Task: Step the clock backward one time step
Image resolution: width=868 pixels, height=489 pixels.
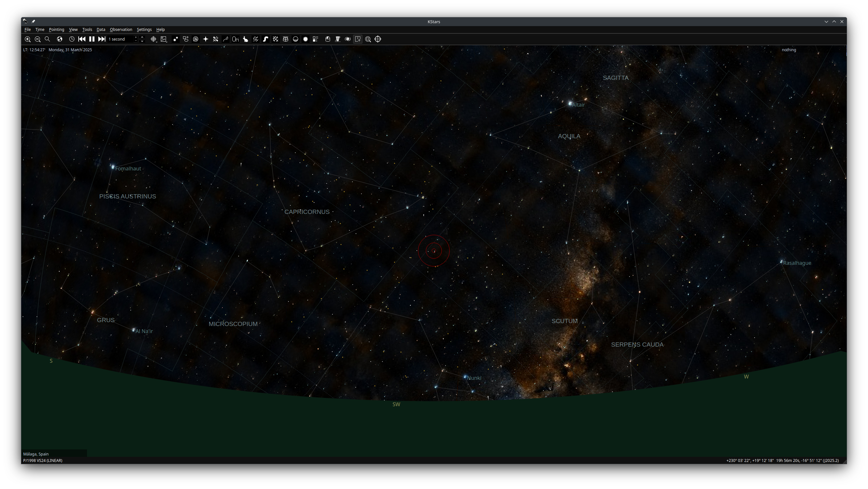Action: click(x=82, y=39)
